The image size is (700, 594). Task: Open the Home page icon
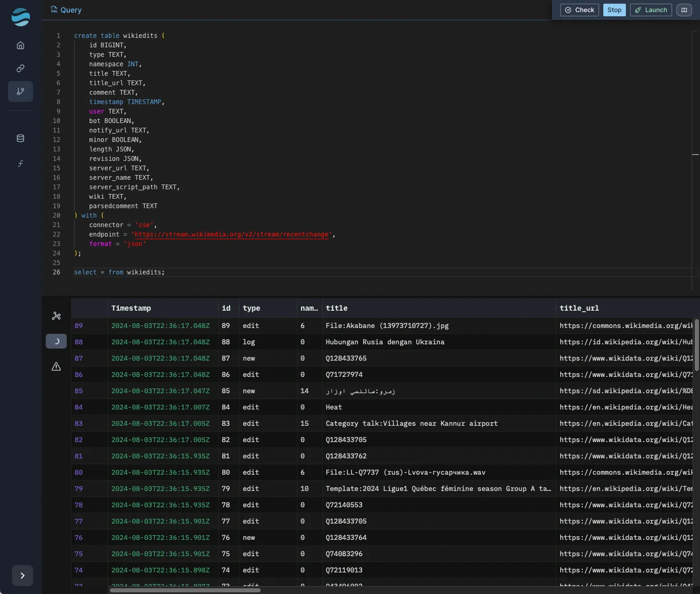[x=20, y=45]
